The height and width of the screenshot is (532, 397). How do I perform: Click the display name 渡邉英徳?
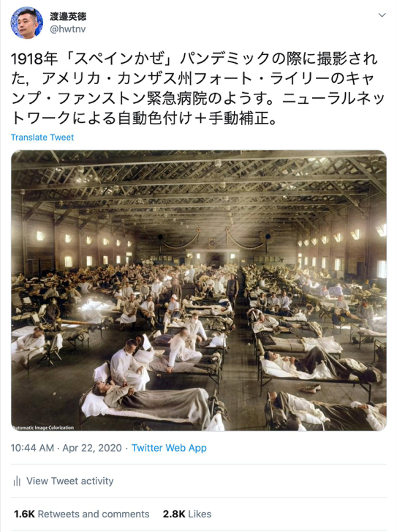(x=68, y=16)
